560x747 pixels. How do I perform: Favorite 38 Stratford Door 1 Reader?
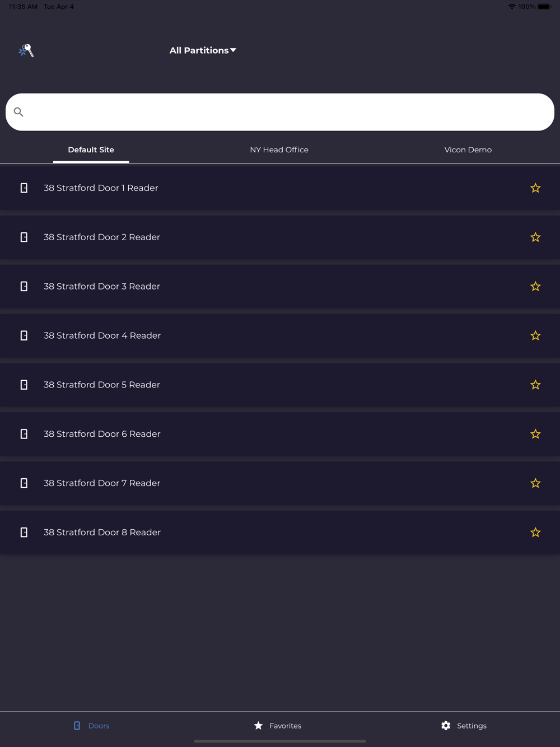click(535, 188)
